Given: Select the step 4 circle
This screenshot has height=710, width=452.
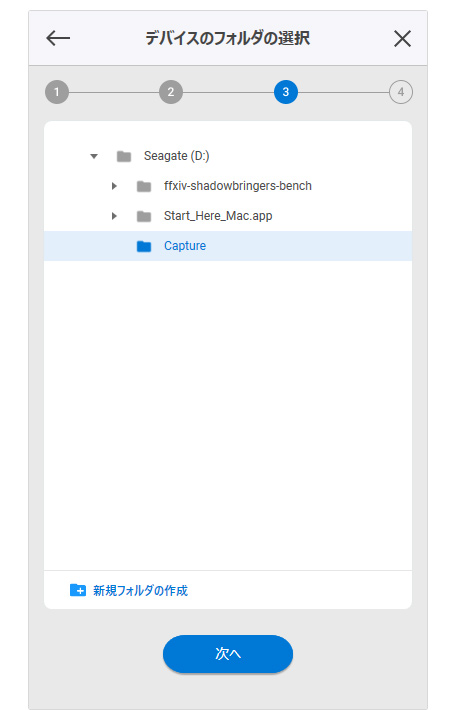Looking at the screenshot, I should pos(401,92).
